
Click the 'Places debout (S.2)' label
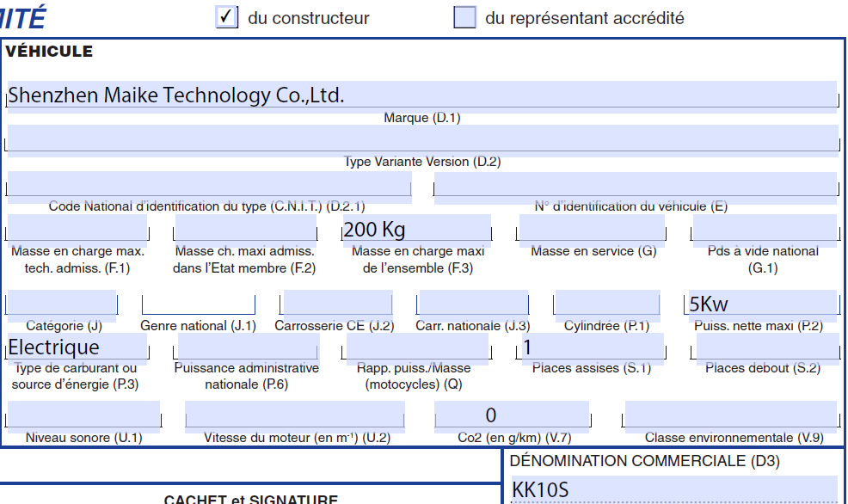pos(763,368)
